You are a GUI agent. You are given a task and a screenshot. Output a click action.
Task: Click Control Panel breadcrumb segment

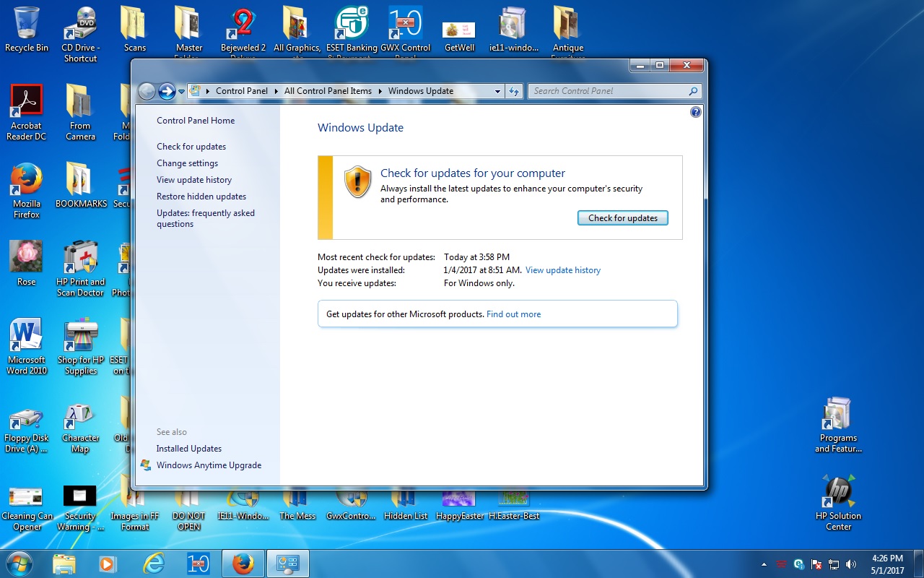click(x=242, y=91)
